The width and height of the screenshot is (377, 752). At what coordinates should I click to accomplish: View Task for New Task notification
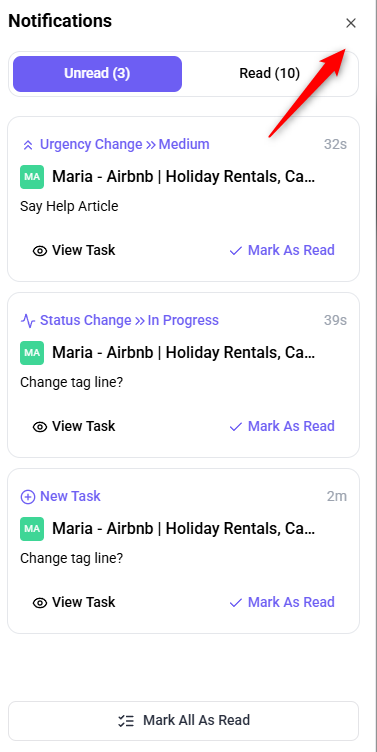click(74, 602)
